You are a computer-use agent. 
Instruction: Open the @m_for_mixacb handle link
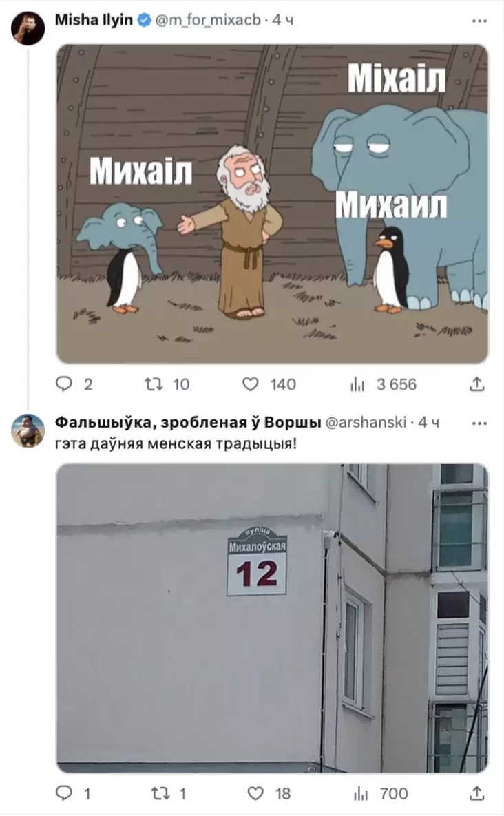[207, 20]
